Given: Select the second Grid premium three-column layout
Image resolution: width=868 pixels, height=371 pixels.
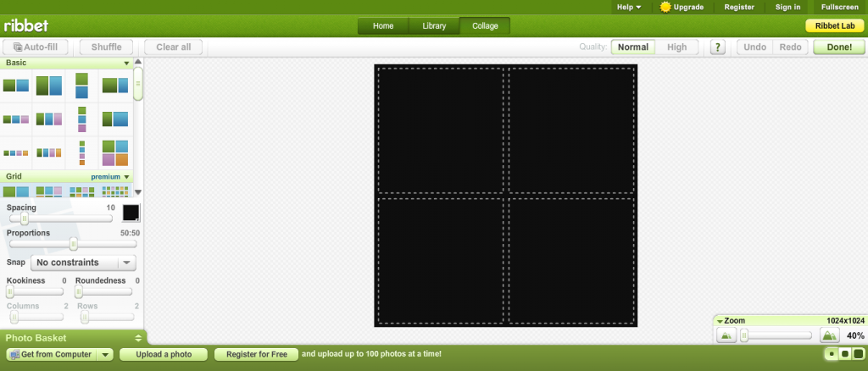Looking at the screenshot, I should click(49, 191).
